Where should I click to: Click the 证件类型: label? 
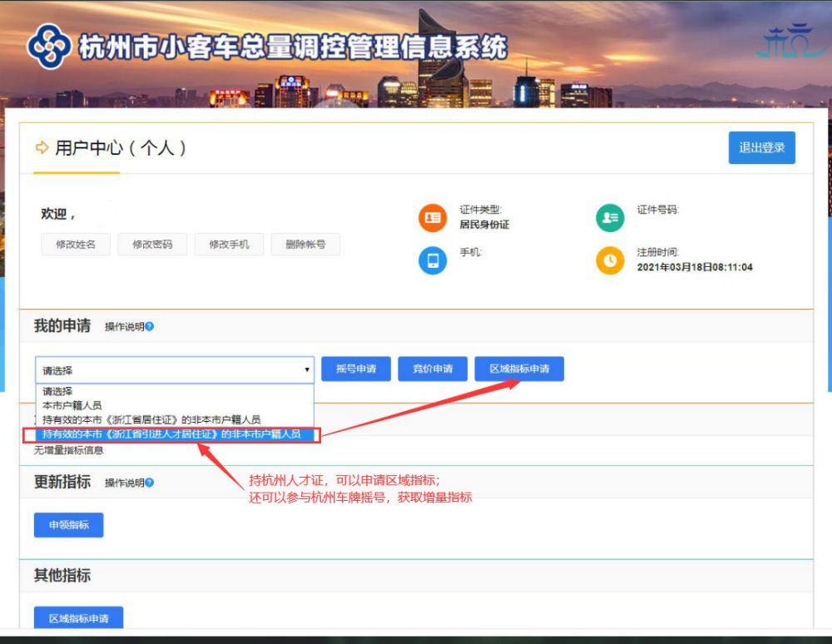pos(481,210)
